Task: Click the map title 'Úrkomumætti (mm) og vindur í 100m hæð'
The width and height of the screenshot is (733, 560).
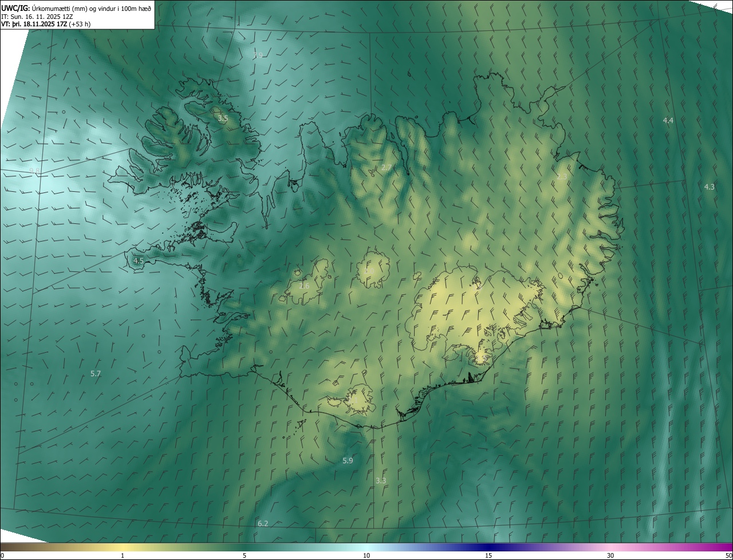Action: [x=92, y=7]
